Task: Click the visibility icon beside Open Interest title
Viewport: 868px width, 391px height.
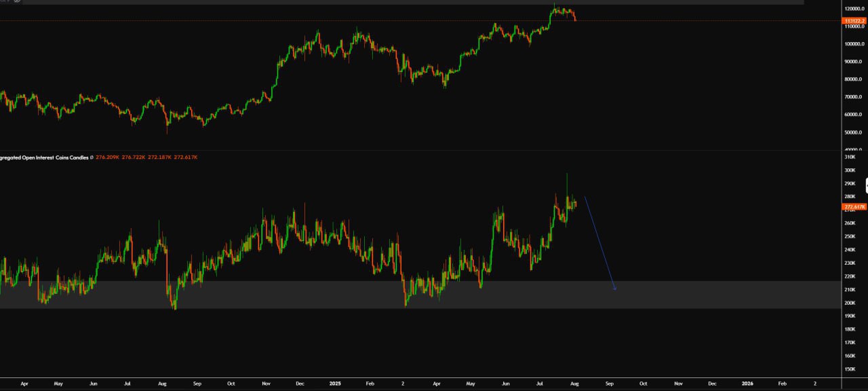Action: [92, 157]
